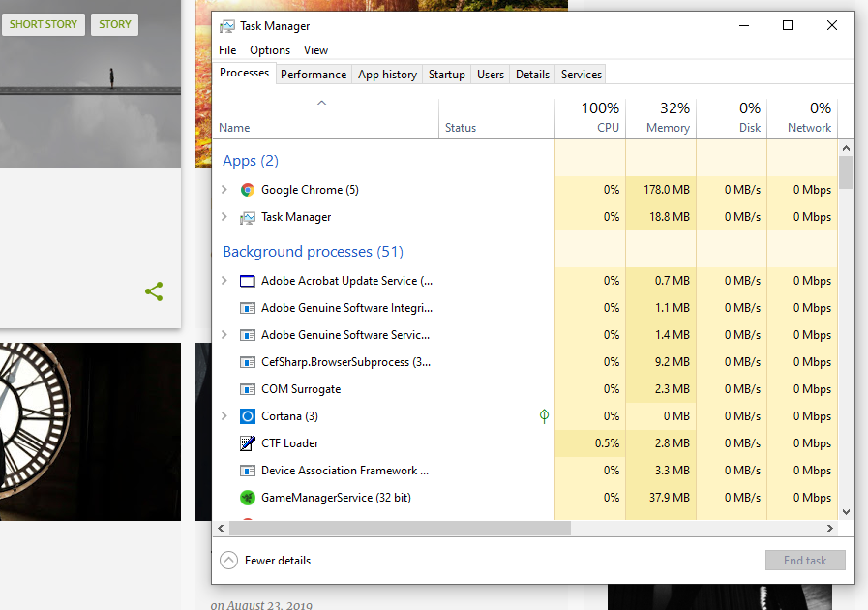This screenshot has height=610, width=868.
Task: Click the vertical scrollbar up arrow
Action: pyautogui.click(x=846, y=148)
